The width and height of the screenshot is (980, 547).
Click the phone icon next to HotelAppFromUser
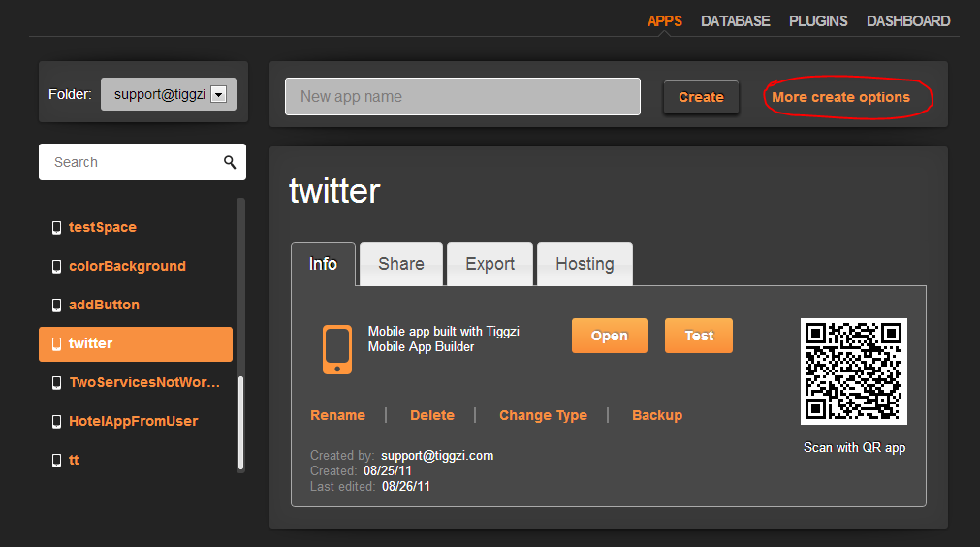56,421
